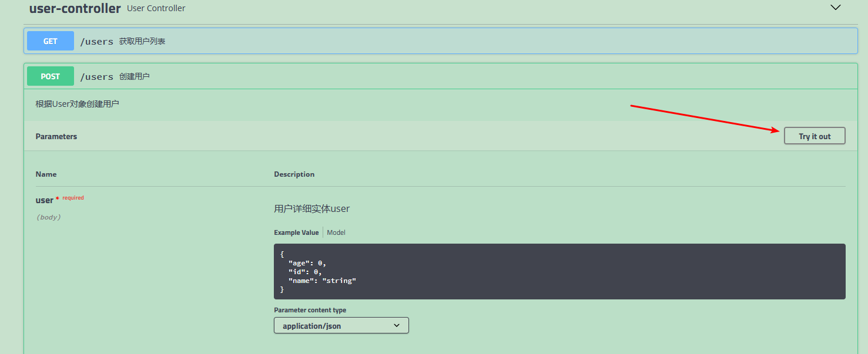868x354 pixels.
Task: Click the 用户详细实体user description text
Action: point(312,208)
